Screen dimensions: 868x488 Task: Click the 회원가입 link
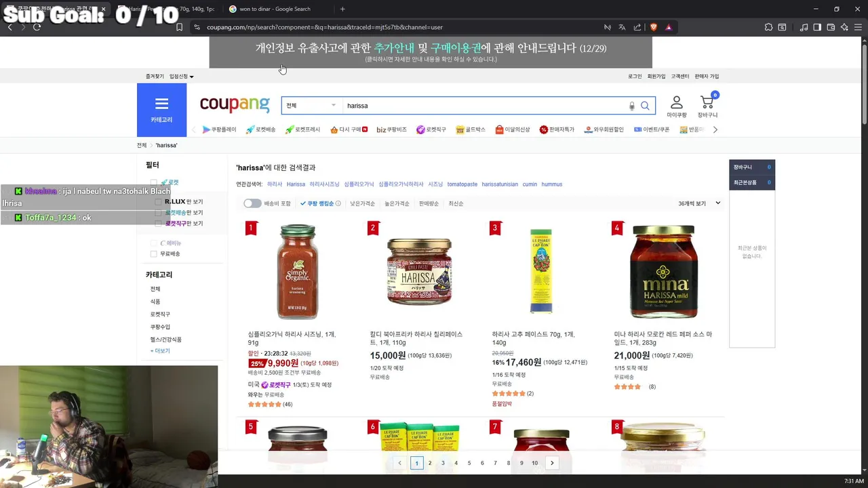click(656, 77)
